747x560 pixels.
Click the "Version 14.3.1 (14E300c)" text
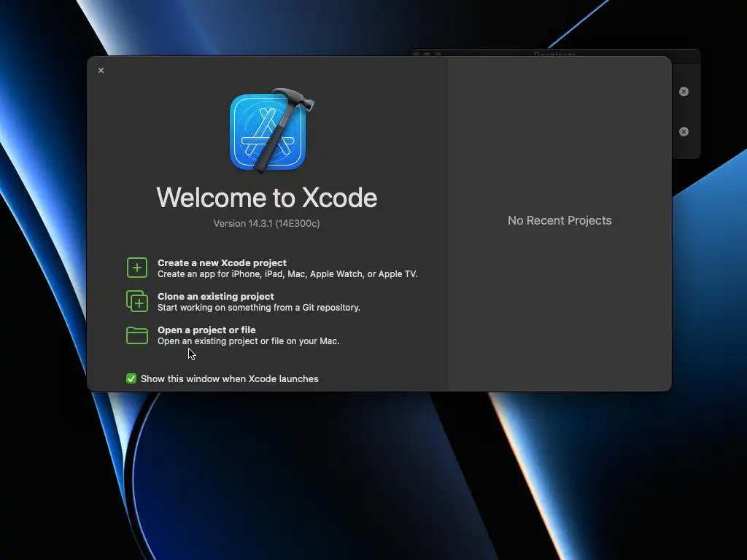tap(266, 223)
